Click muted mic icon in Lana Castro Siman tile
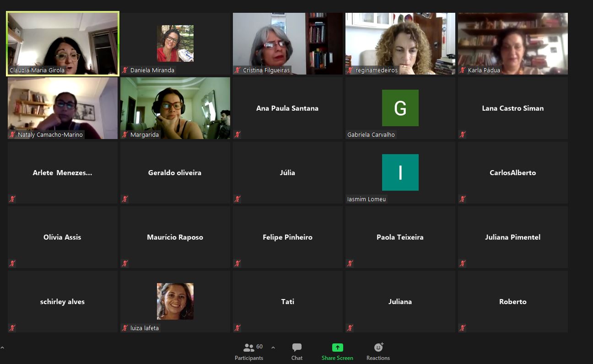 click(463, 134)
